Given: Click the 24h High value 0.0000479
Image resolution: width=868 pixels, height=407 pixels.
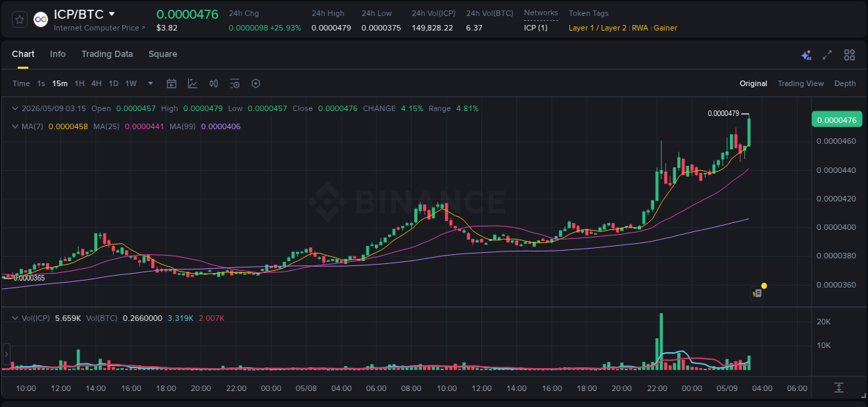Looking at the screenshot, I should click(331, 28).
